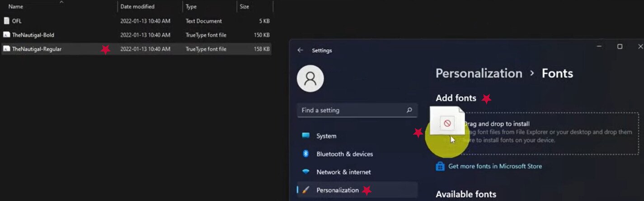The image size is (644, 201).
Task: Click the Available fonts heading
Action: point(466,194)
